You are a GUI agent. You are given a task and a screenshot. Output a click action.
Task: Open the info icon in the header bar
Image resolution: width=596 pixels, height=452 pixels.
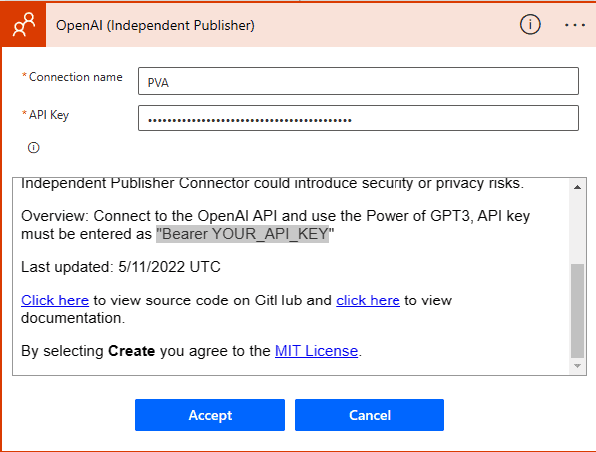point(530,25)
